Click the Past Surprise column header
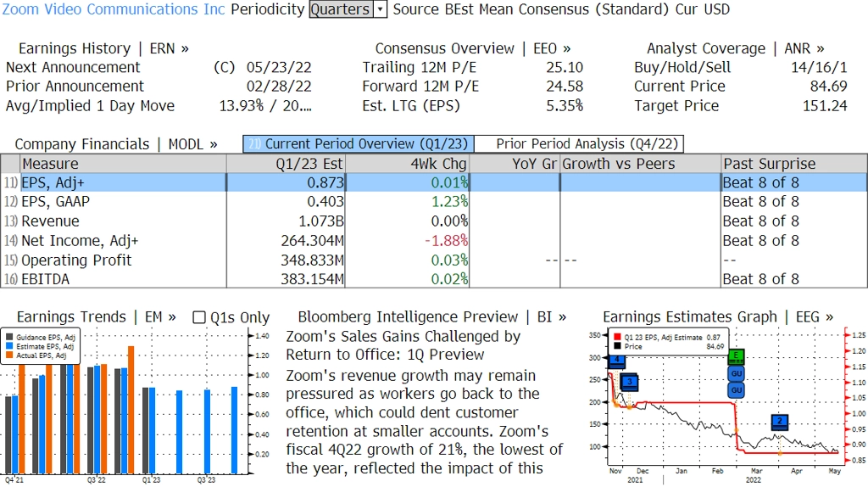Viewport: 868px width, 487px height. tap(793, 164)
